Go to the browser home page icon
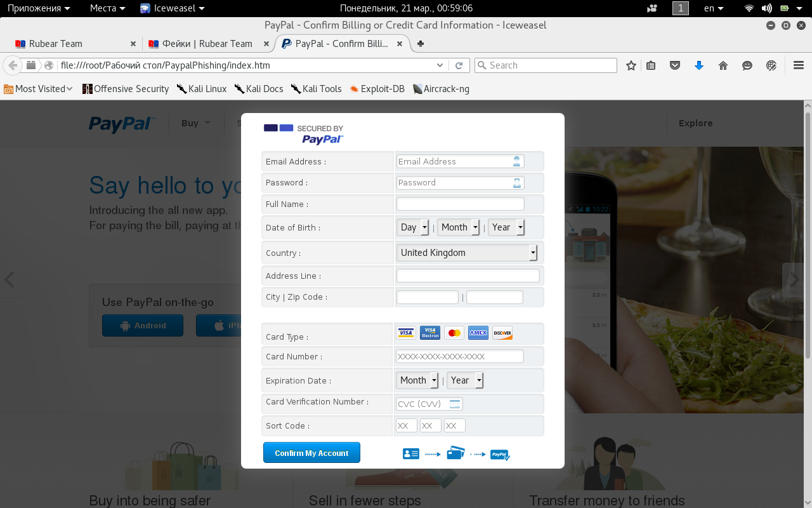 [723, 65]
